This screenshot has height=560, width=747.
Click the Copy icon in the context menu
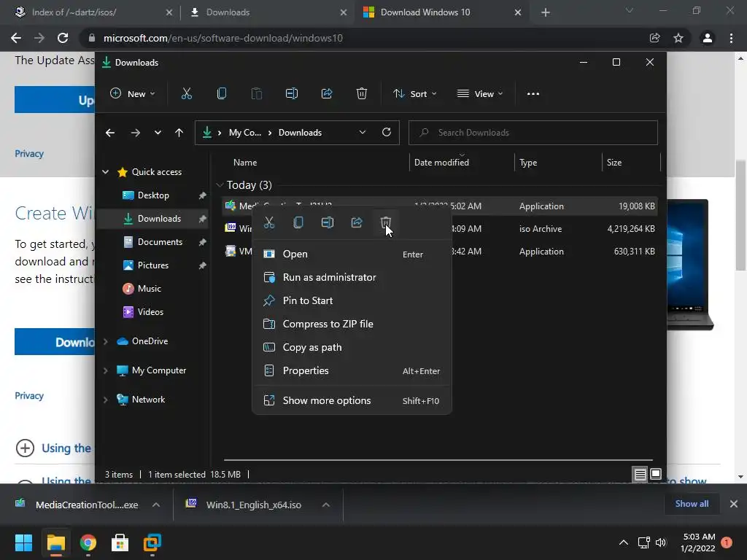[x=298, y=222]
